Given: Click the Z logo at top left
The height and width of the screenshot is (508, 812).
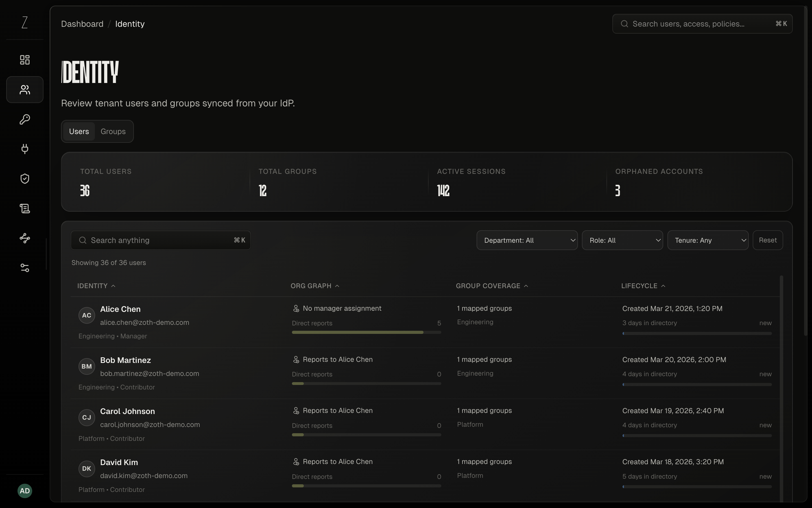Looking at the screenshot, I should (25, 23).
